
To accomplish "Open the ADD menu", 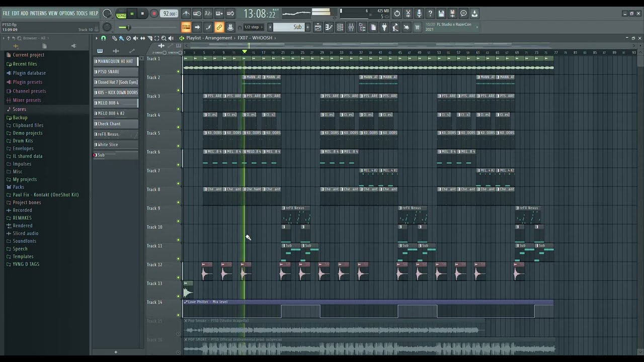I will [24, 13].
